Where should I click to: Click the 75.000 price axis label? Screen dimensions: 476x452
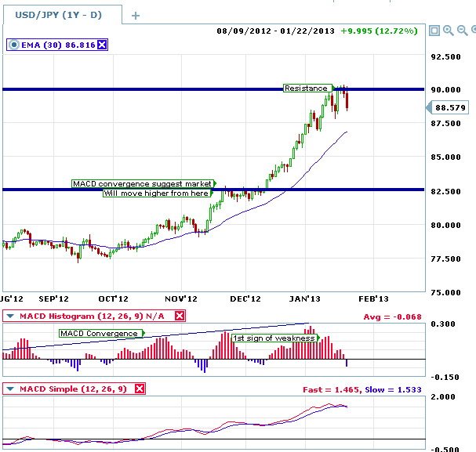click(445, 293)
